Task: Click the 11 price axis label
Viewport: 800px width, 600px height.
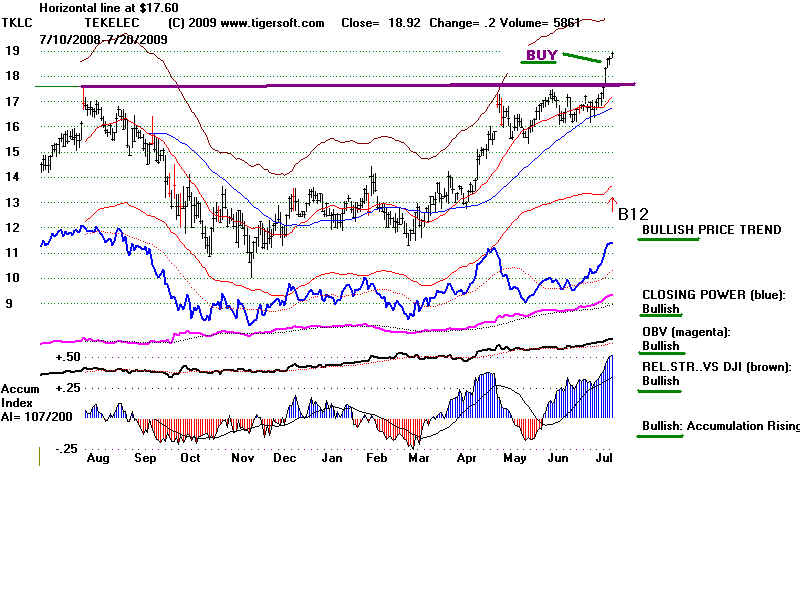Action: (x=13, y=253)
